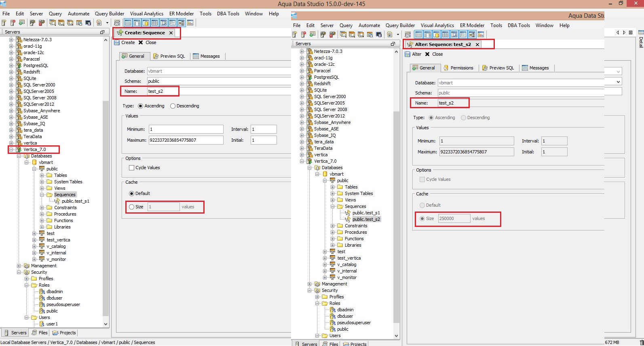
Task: Click the float Servers panel icon in right window
Action: click(x=393, y=44)
